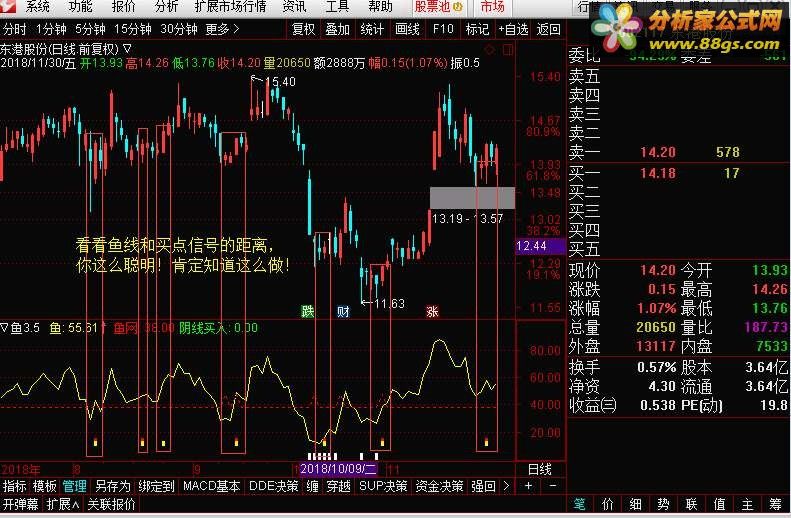Add stock with +自选 button
791x518 pixels.
tap(513, 29)
